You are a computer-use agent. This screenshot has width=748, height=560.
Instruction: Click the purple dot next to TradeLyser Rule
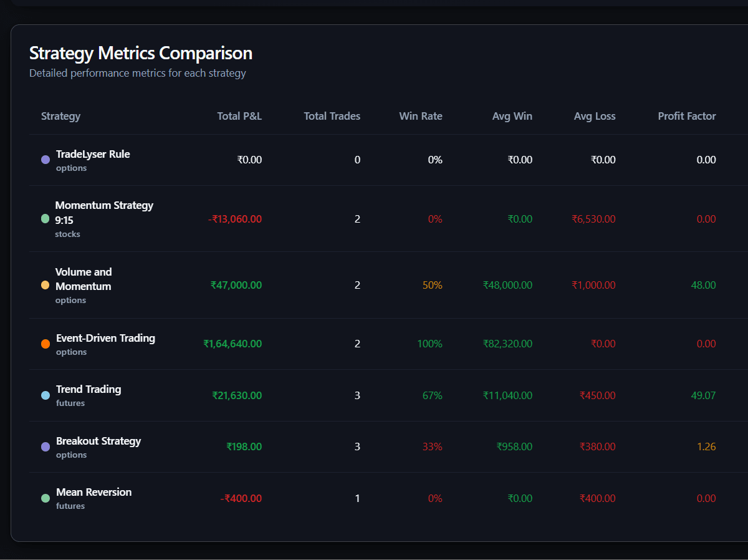[45, 160]
